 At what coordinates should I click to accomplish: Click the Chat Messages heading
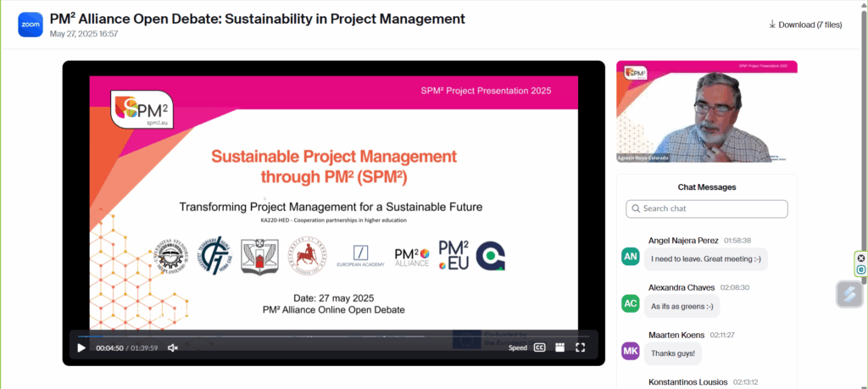tap(707, 187)
